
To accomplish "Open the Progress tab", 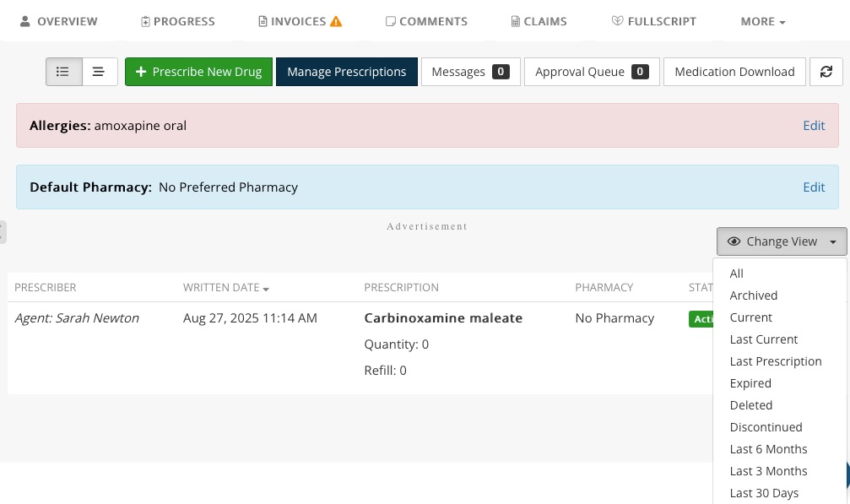I will tap(178, 22).
